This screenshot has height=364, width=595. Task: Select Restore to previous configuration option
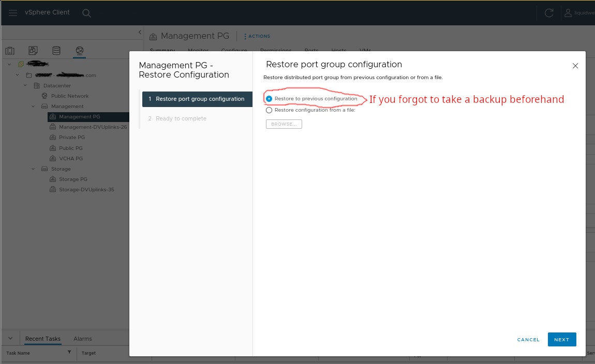coord(269,99)
